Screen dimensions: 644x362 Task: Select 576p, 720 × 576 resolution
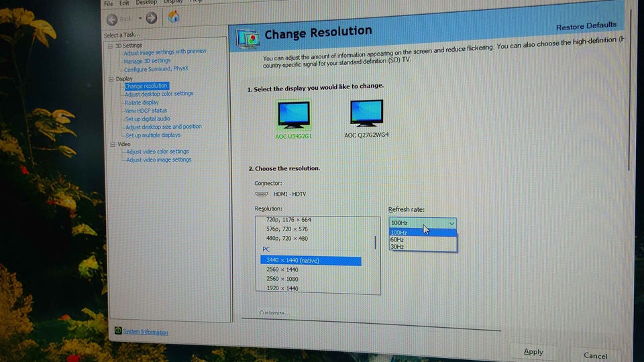(x=286, y=229)
